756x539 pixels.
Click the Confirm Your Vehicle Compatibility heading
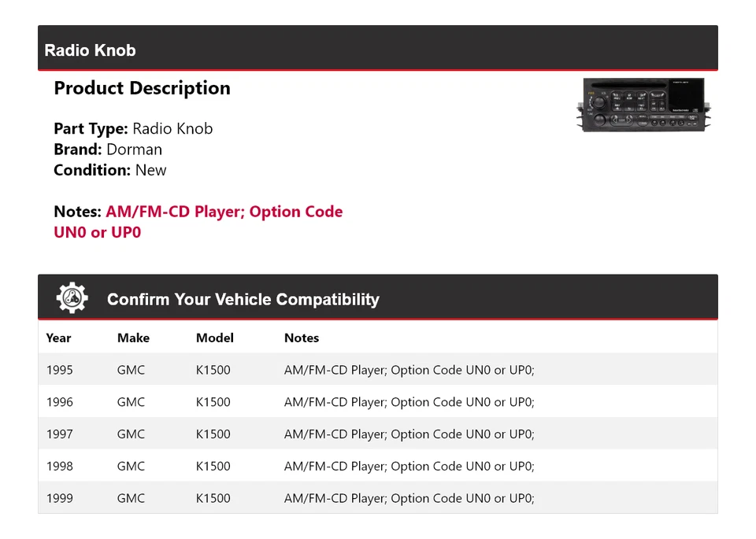tap(243, 300)
